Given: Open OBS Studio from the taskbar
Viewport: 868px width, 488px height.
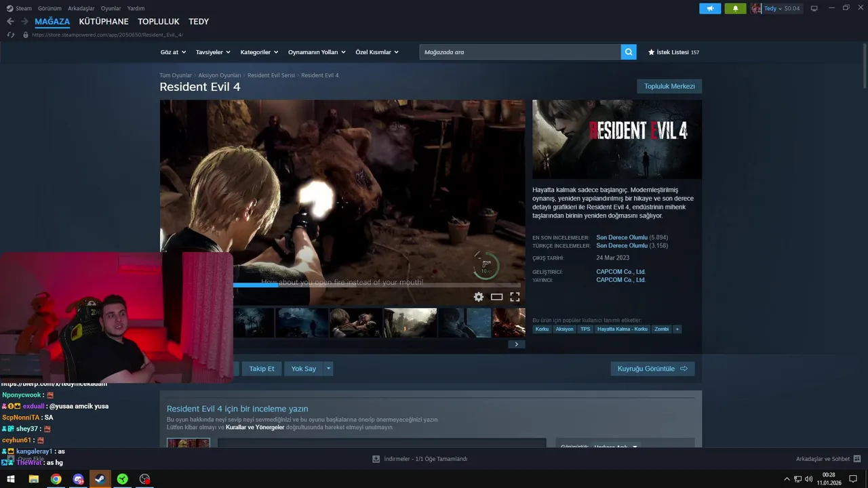Looking at the screenshot, I should (144, 479).
